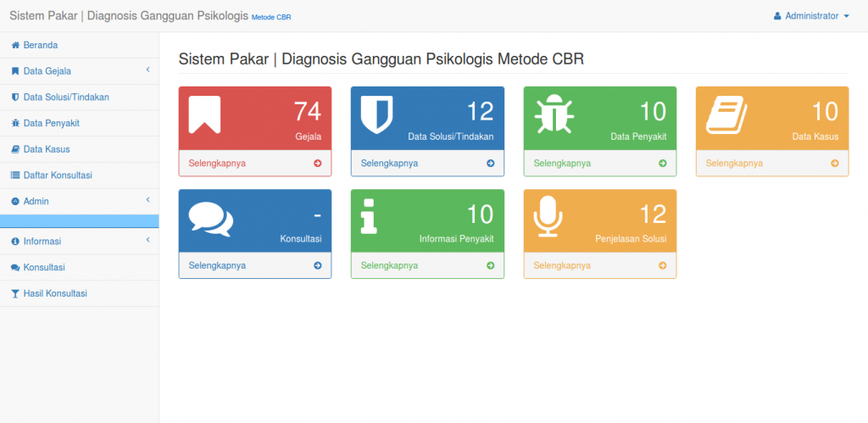Click the info icon beside Informasi in sidebar
Screen dimensions: 868x423
point(15,242)
